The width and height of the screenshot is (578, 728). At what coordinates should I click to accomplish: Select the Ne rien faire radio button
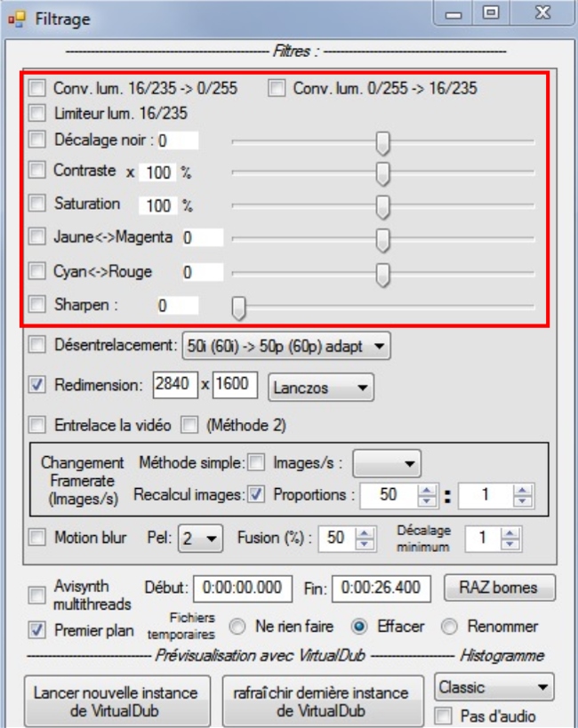[x=237, y=627]
